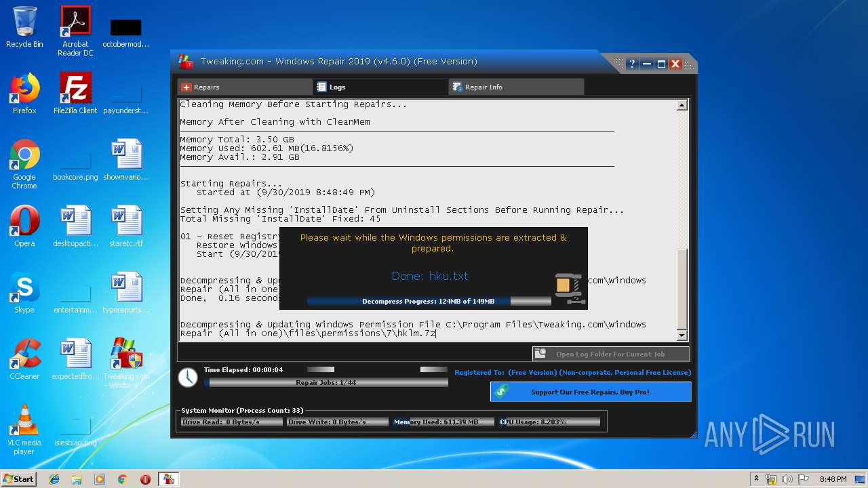Image resolution: width=868 pixels, height=488 pixels.
Task: Show hidden system tray icons
Action: click(757, 479)
